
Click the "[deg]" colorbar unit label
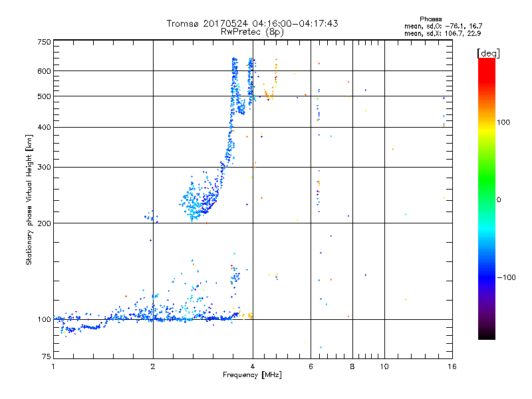click(488, 53)
